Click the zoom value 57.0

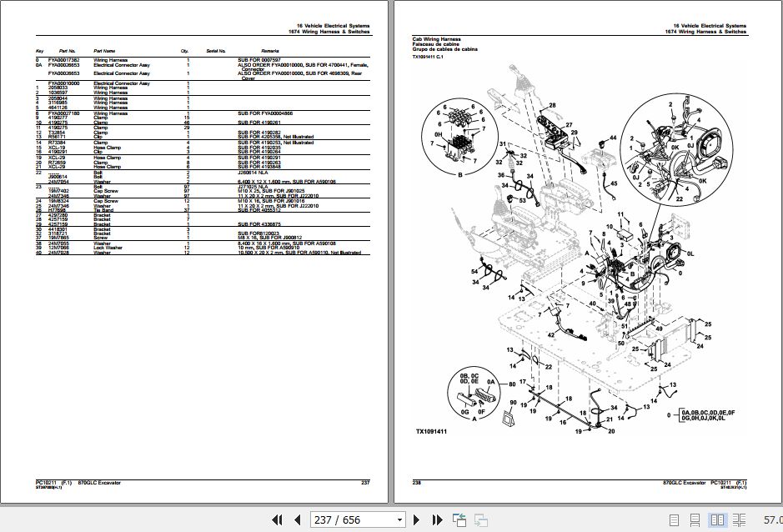click(x=771, y=519)
